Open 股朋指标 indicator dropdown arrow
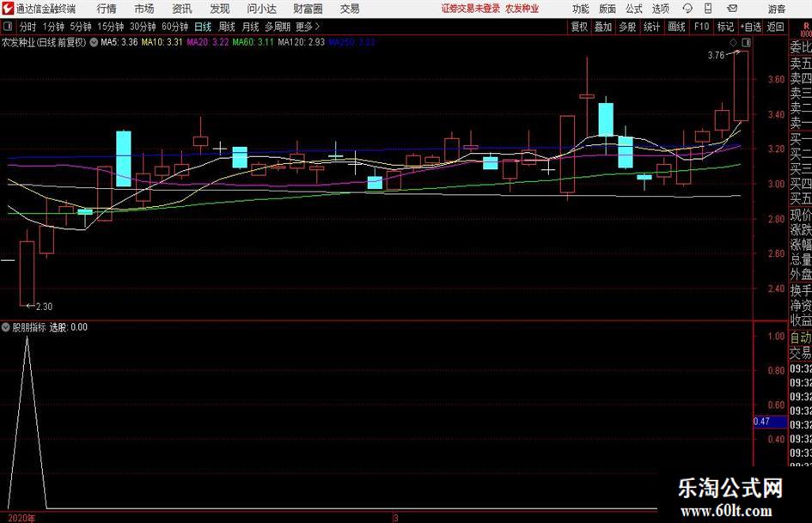This screenshot has height=523, width=812. pyautogui.click(x=6, y=327)
